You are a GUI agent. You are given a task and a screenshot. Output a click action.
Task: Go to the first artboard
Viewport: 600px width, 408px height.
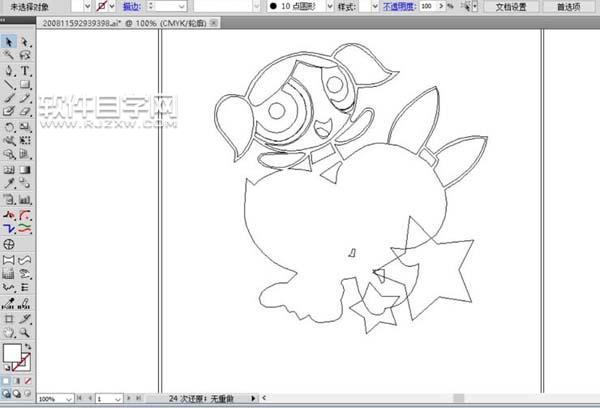click(79, 398)
